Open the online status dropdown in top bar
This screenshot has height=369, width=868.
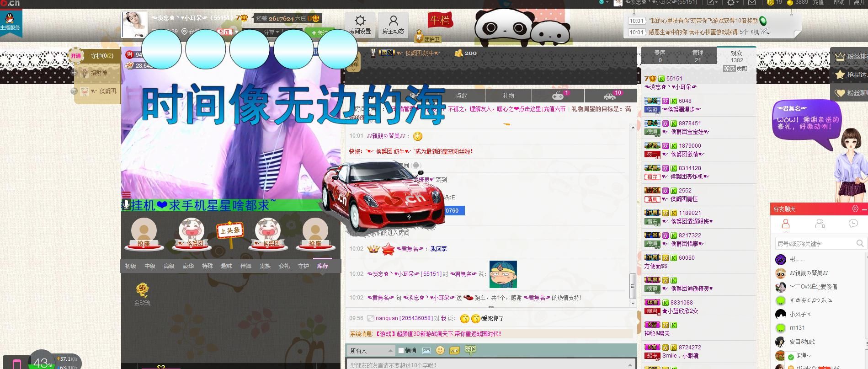click(x=604, y=2)
